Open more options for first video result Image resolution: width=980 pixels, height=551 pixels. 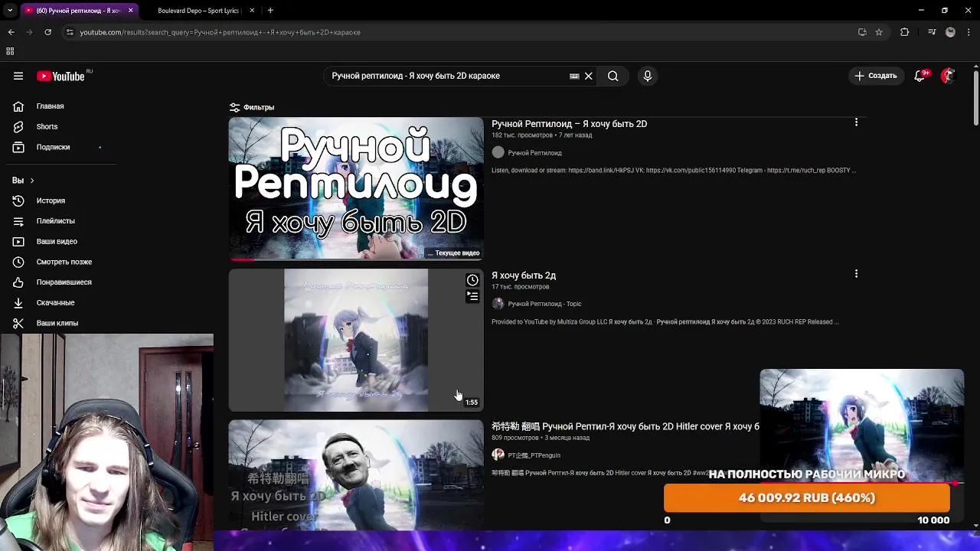point(856,122)
